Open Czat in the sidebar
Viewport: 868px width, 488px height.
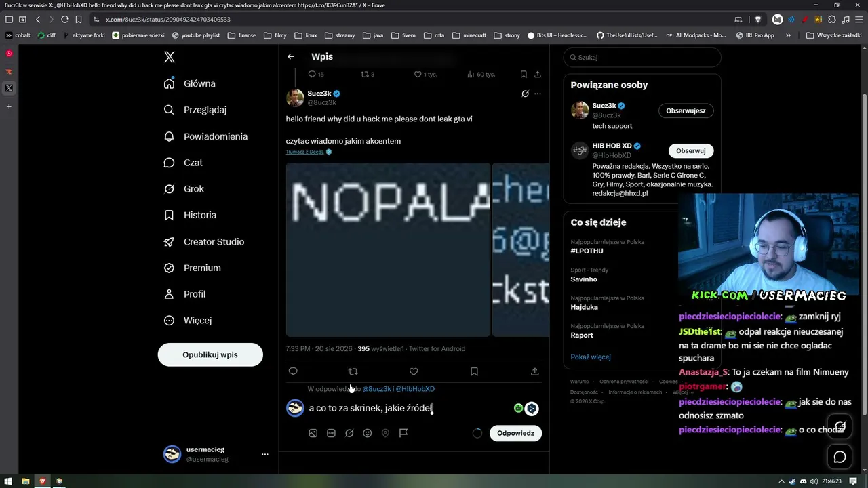coord(183,163)
